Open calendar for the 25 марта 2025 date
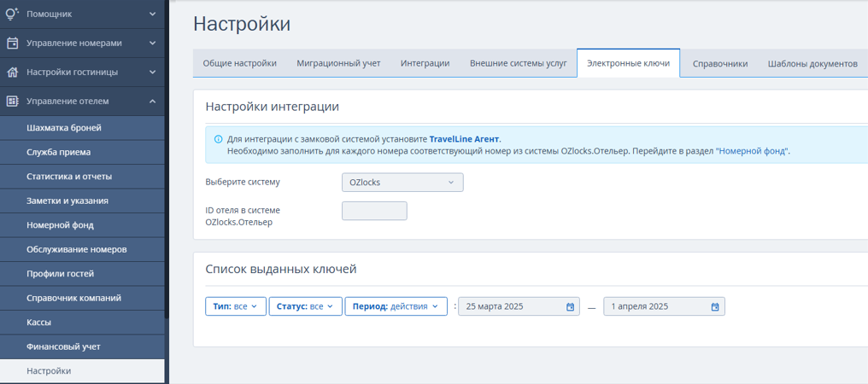The height and width of the screenshot is (384, 868). 570,306
